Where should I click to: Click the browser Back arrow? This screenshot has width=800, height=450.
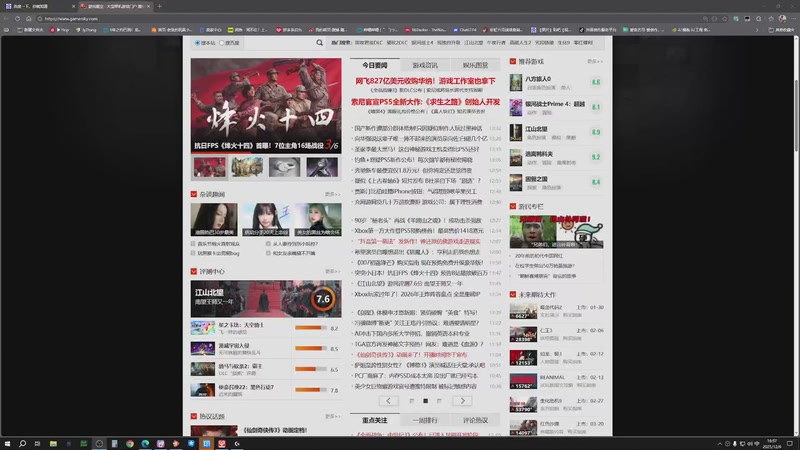(6, 18)
